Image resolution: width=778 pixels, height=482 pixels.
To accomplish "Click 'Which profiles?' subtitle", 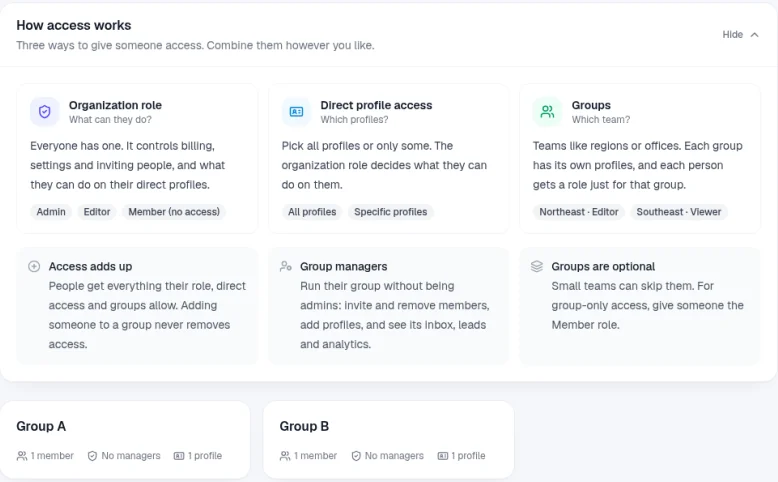I will click(x=354, y=120).
